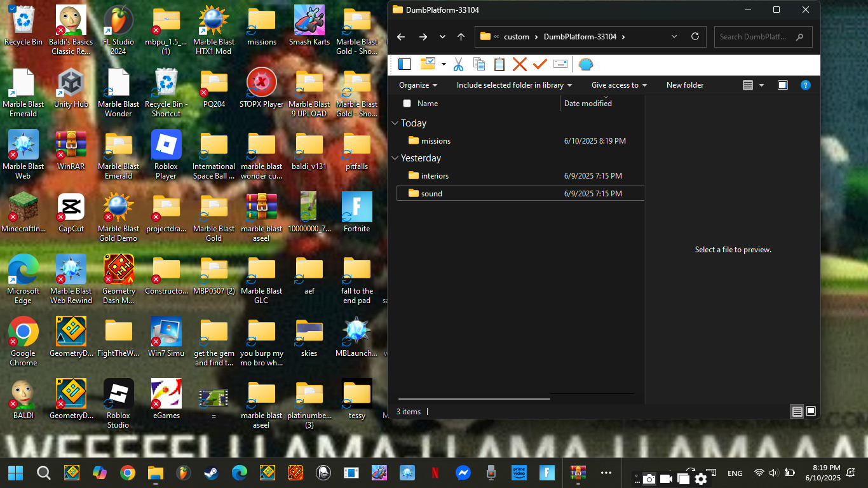Select FL Studio 2024 desktop icon
The width and height of the screenshot is (868, 488).
coord(118,30)
